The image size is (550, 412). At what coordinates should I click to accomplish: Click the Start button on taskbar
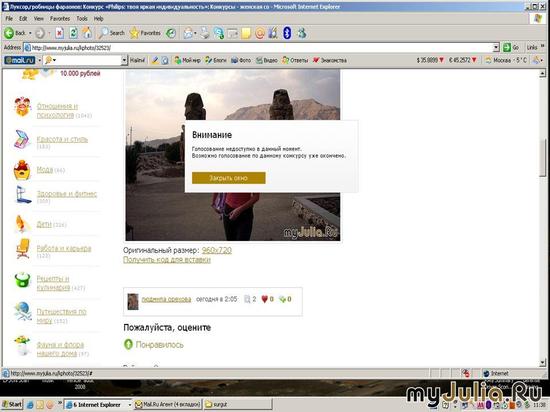point(12,404)
